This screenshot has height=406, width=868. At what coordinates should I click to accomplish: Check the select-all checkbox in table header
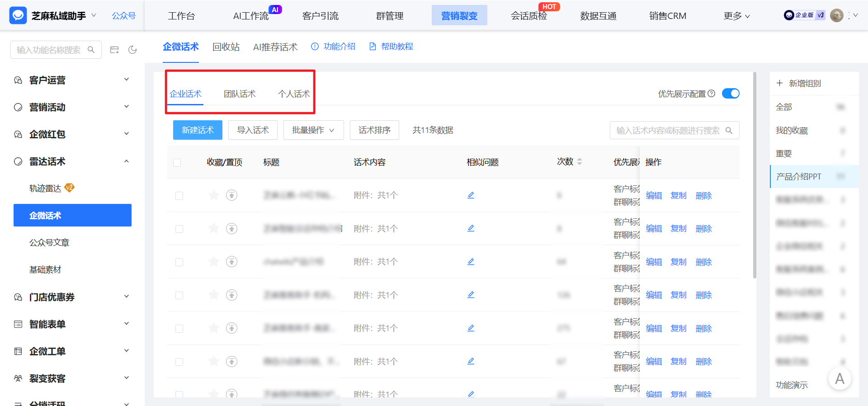(177, 163)
